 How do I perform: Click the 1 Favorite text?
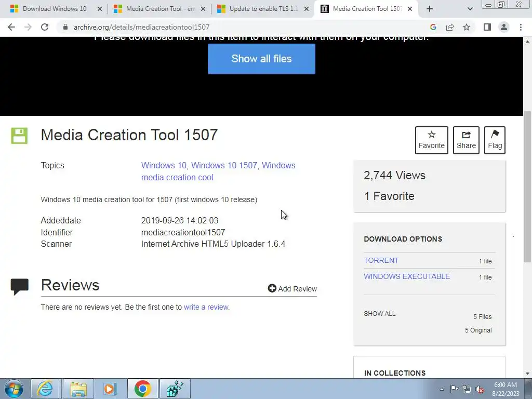(x=389, y=196)
